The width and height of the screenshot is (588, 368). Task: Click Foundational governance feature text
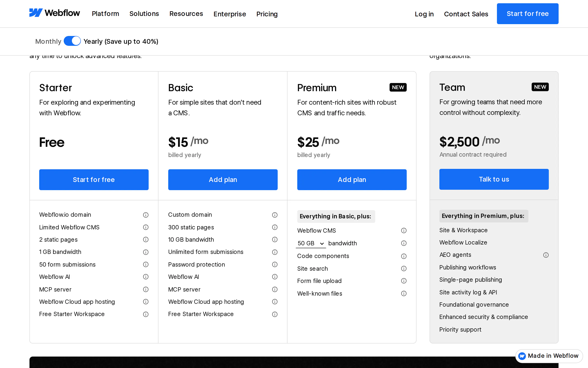pyautogui.click(x=474, y=305)
